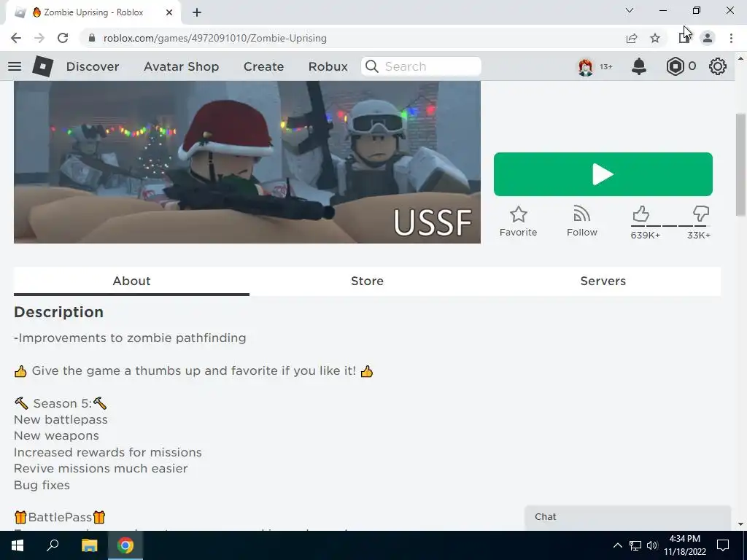
Task: Click the Description heading
Action: [x=58, y=312]
